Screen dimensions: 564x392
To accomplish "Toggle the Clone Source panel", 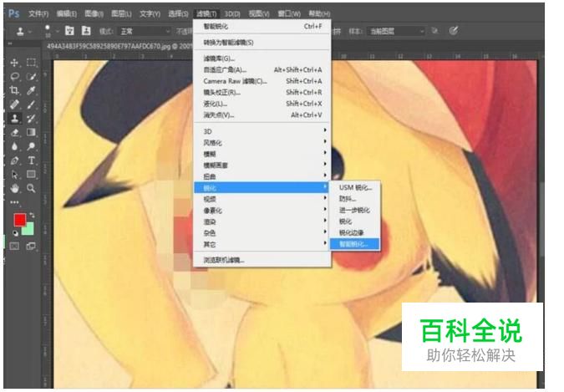I will (x=86, y=31).
